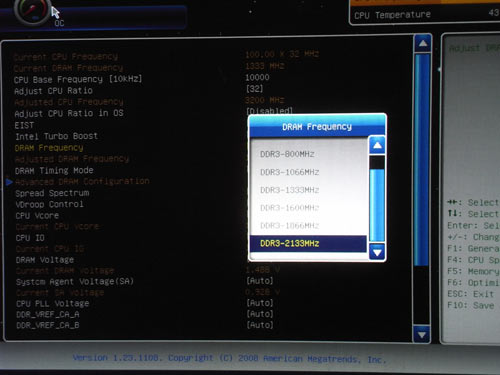Viewport: 500px width, 375px height.
Task: Select DRAM Voltage setting
Action: pyautogui.click(x=45, y=260)
